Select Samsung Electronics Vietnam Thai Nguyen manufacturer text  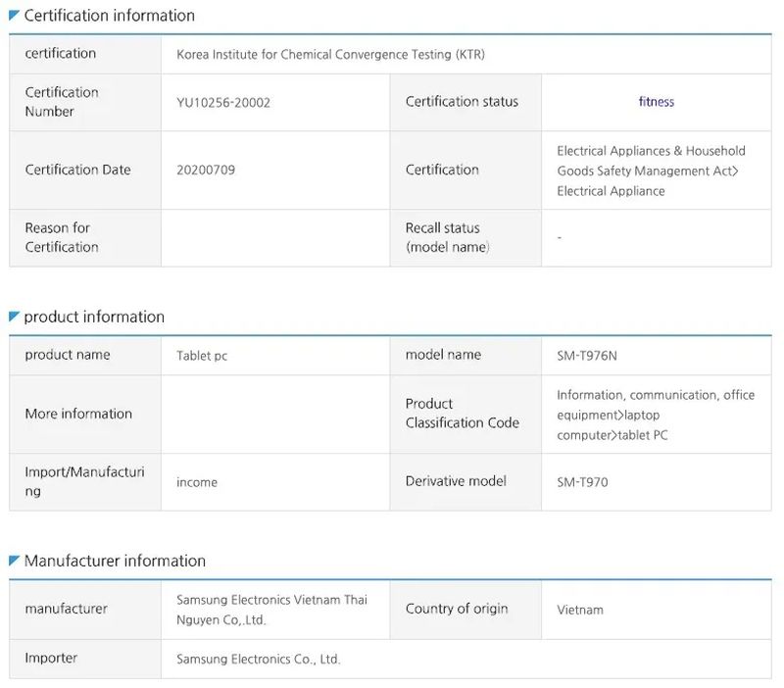[271, 610]
